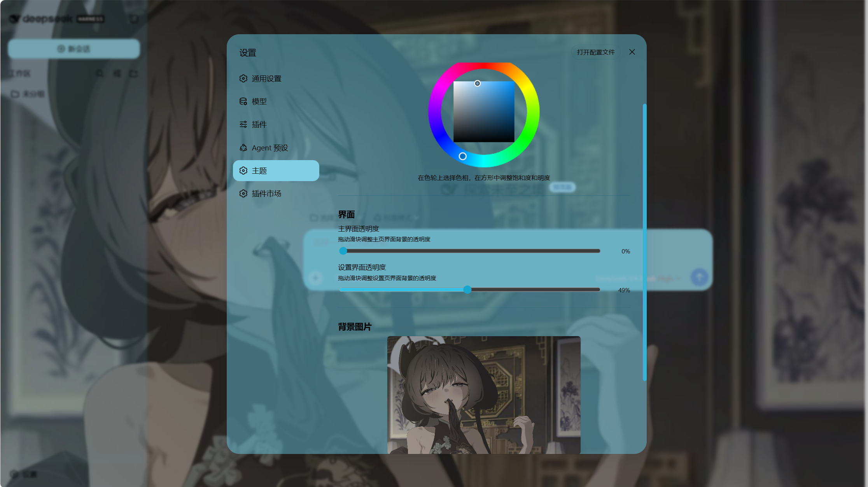Click the background image preview thumbnail
The width and height of the screenshot is (868, 487).
pos(484,395)
